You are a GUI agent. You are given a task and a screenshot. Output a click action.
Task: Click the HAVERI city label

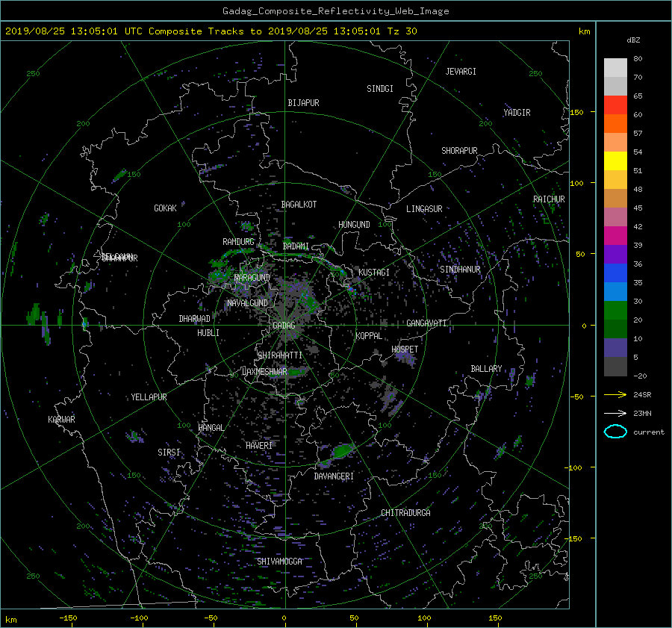(259, 445)
